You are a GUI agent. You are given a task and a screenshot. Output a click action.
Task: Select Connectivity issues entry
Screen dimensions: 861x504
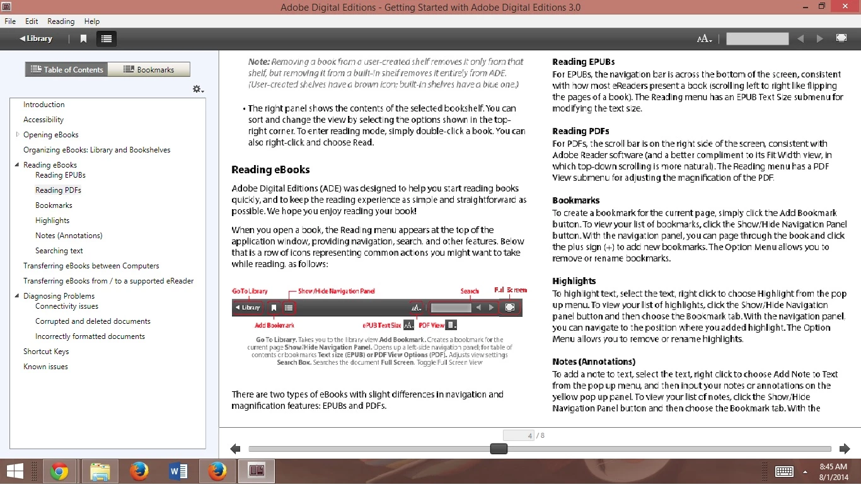tap(67, 306)
